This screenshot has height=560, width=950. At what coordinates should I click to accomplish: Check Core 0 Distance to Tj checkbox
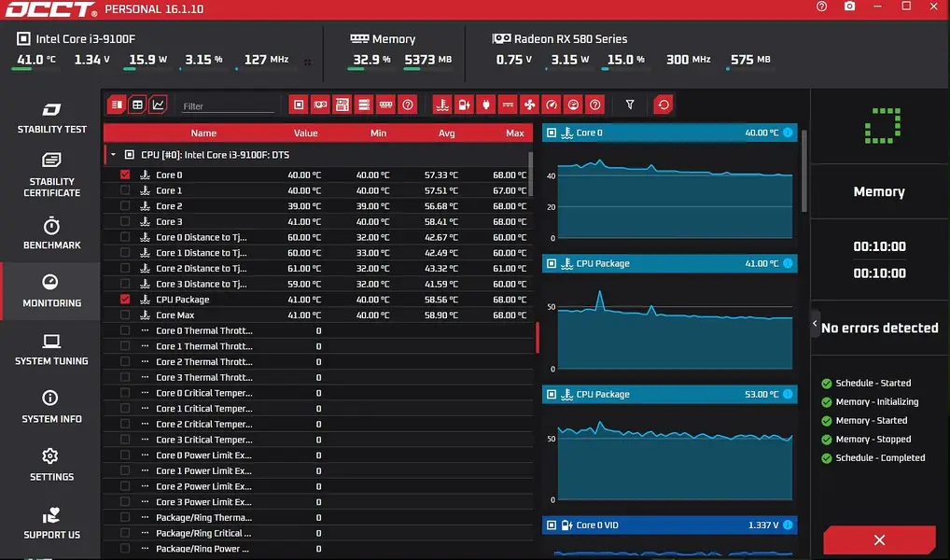point(125,237)
